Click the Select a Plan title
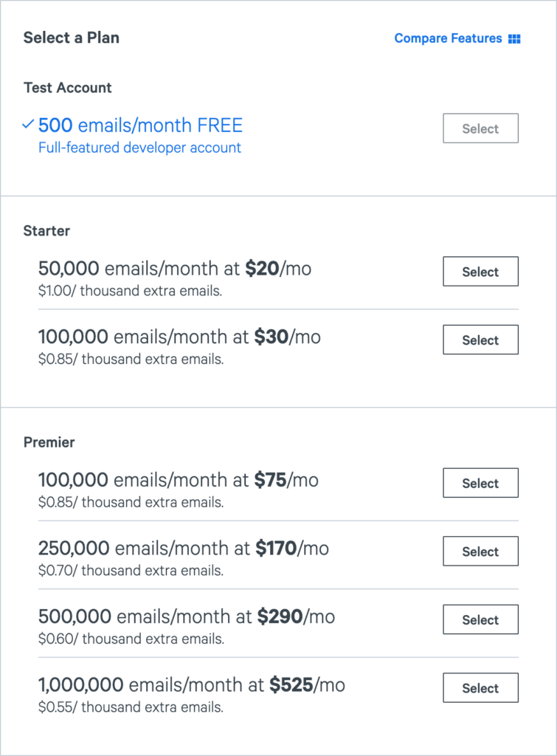Image resolution: width=557 pixels, height=756 pixels. 71,38
